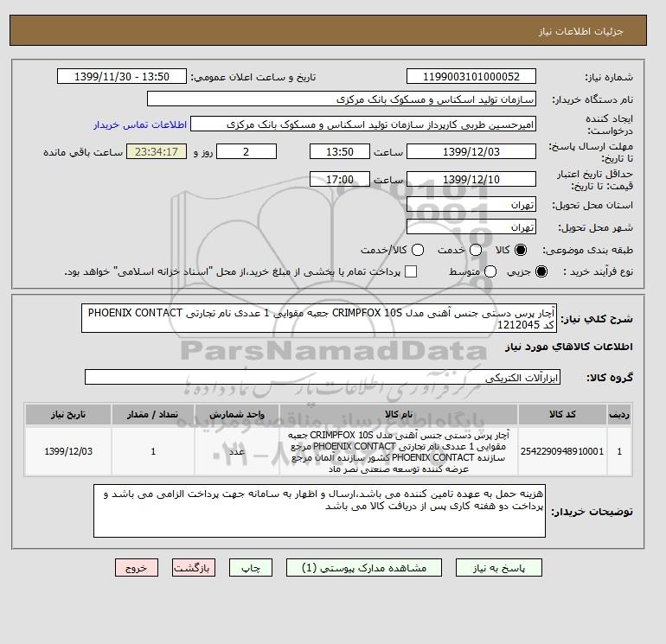
Task: Click the جزئیات اطلاعات نیاز page title
Action: tap(580, 31)
